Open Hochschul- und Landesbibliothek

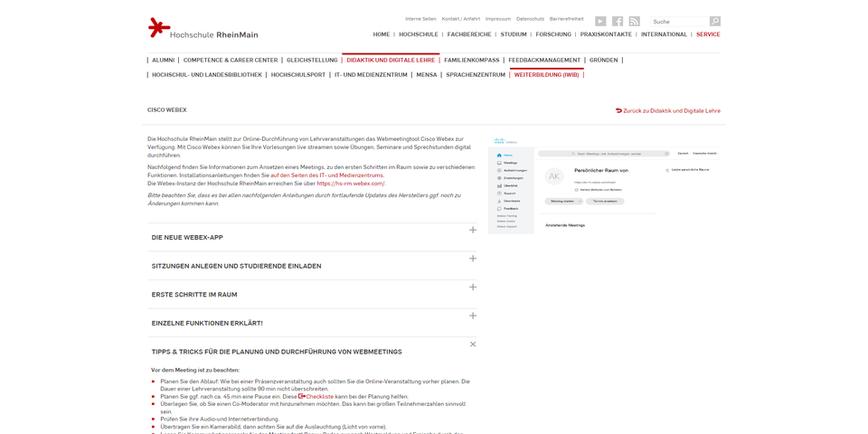(x=207, y=75)
